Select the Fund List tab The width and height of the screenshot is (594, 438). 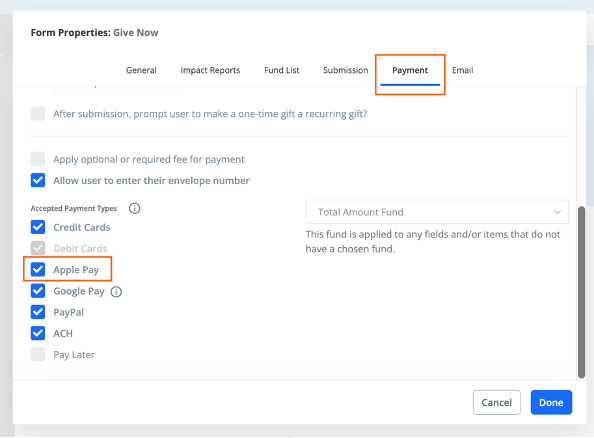coord(282,70)
